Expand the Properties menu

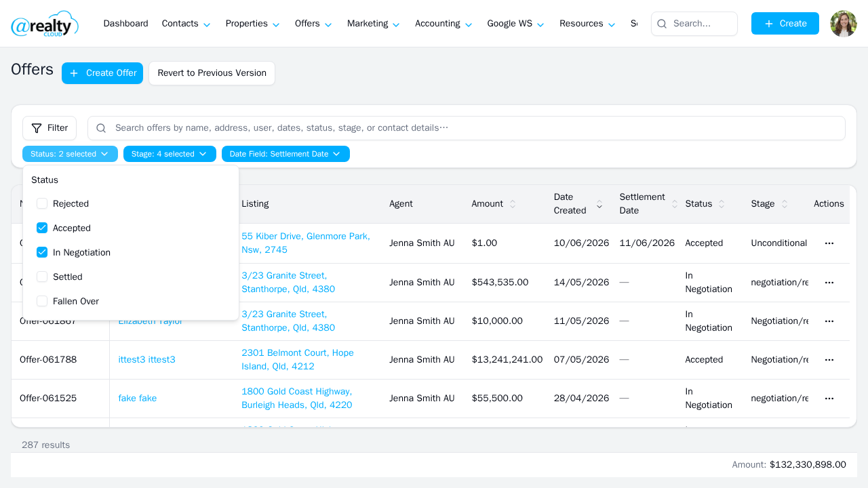tap(253, 24)
